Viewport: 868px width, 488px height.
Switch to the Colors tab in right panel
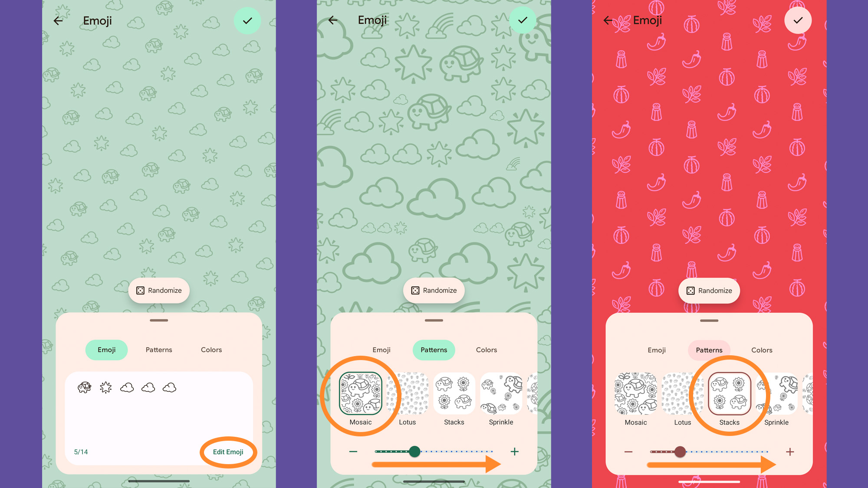pyautogui.click(x=761, y=350)
